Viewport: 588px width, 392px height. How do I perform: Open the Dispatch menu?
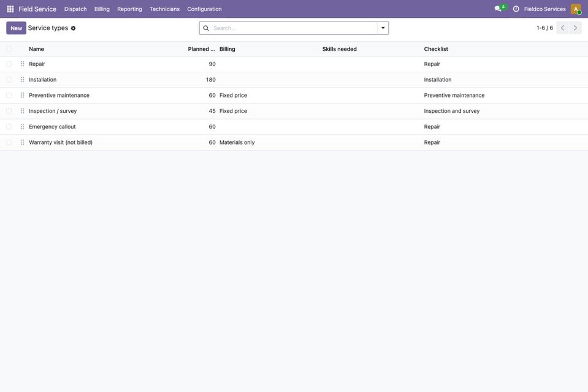(75, 9)
